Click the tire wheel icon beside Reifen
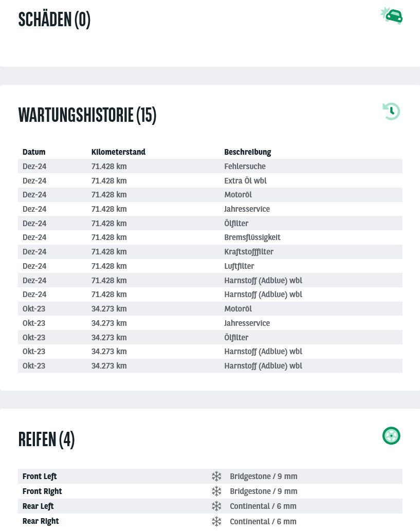Viewport: 420px width, 532px height. pyautogui.click(x=391, y=436)
